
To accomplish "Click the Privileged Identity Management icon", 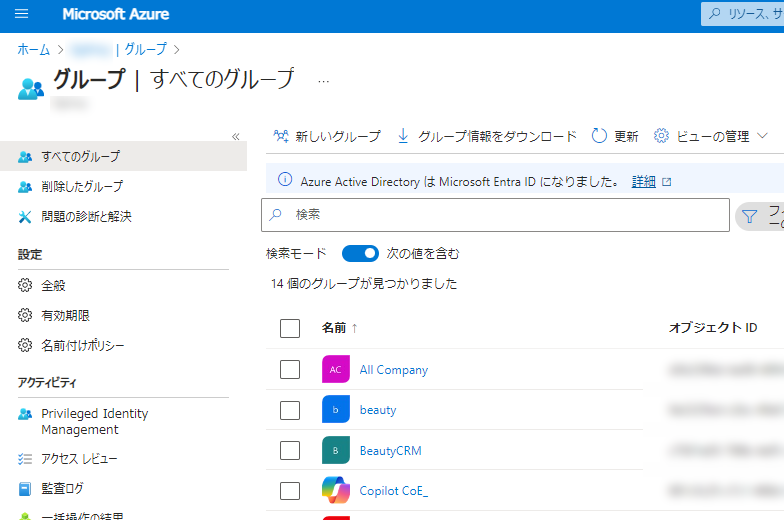I will (x=25, y=414).
